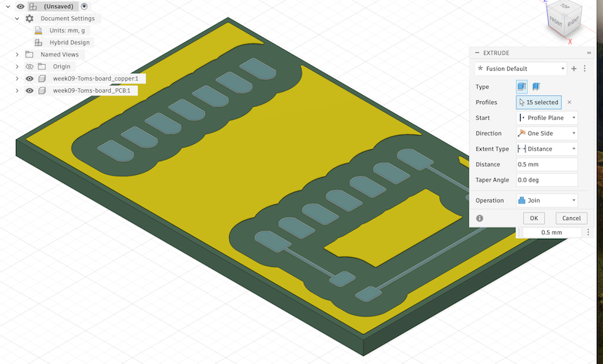Click the floating 0.5 mm value box
603x364 pixels.
[552, 233]
